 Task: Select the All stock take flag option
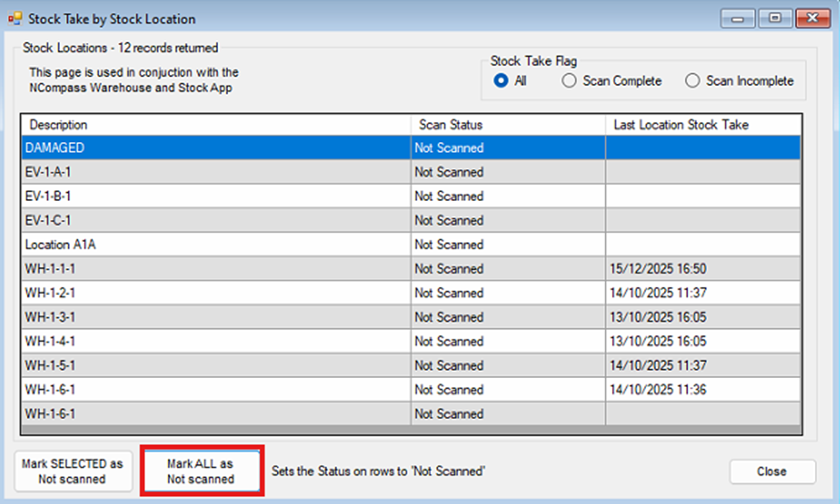[x=500, y=81]
